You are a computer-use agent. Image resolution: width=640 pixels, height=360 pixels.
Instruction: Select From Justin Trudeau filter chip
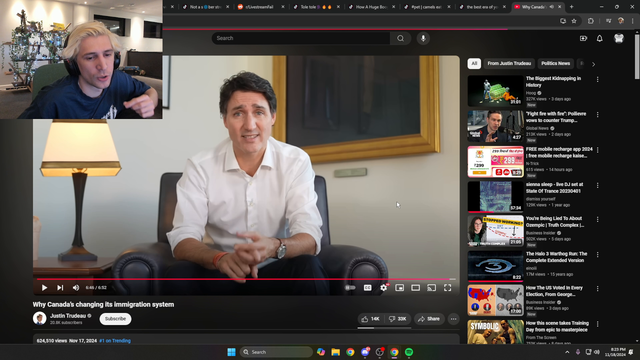(x=509, y=63)
